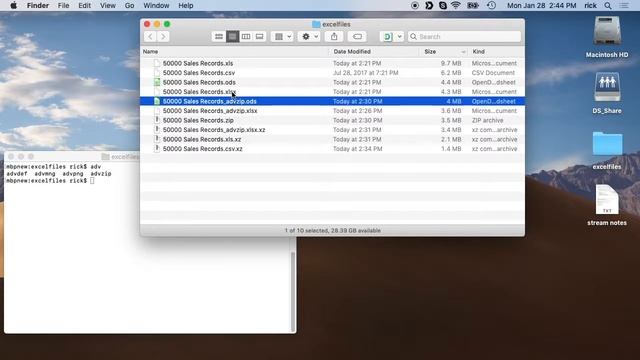The height and width of the screenshot is (360, 640).
Task: Open the Edit menu
Action: coord(84,6)
